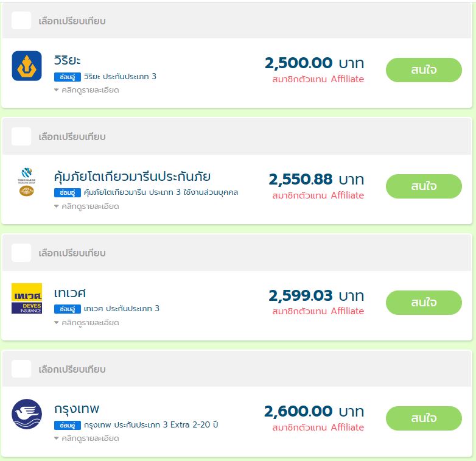Click ซ่อมอู่ badge in คุ้มภัยโตเกียวมารีน card

click(68, 193)
